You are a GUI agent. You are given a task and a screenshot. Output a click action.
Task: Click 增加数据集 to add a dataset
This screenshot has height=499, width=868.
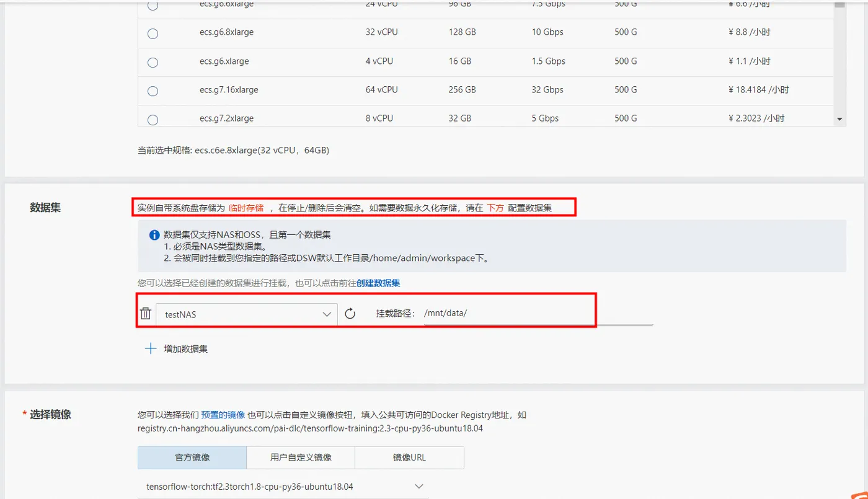tap(185, 349)
